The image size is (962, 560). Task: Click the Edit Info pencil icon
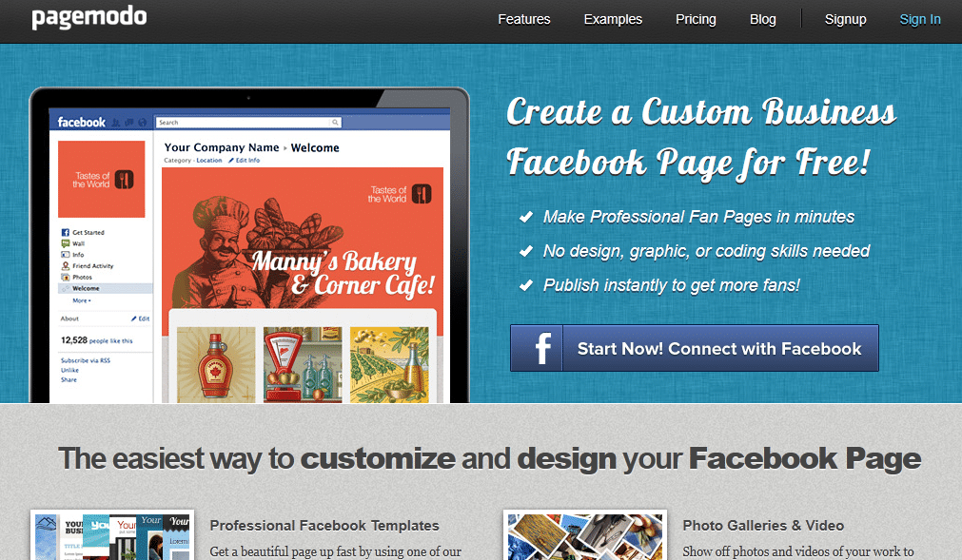(x=231, y=161)
